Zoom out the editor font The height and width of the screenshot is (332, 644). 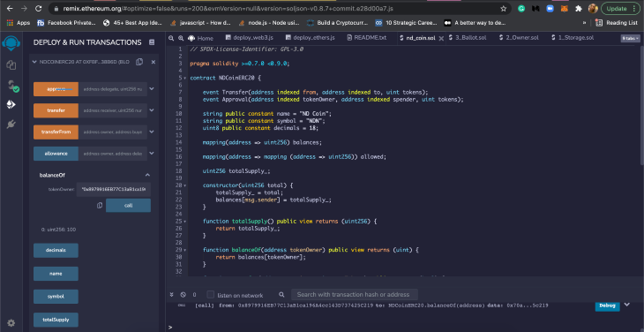172,38
